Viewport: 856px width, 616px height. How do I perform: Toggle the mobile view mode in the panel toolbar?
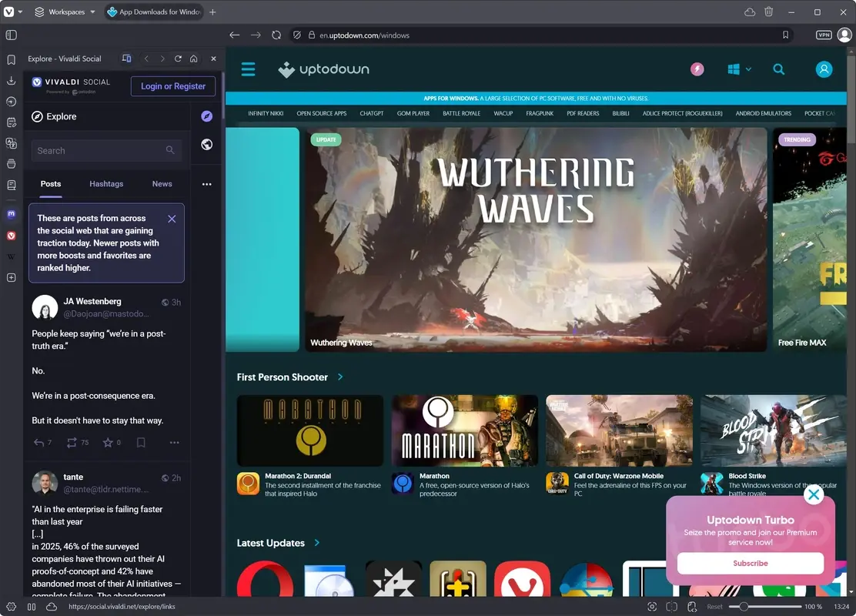(126, 58)
